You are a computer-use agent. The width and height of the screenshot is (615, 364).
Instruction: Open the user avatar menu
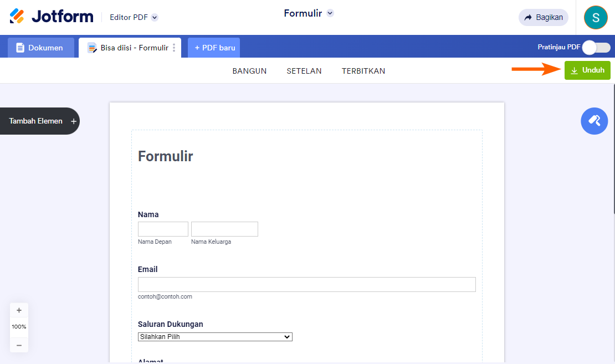point(596,17)
